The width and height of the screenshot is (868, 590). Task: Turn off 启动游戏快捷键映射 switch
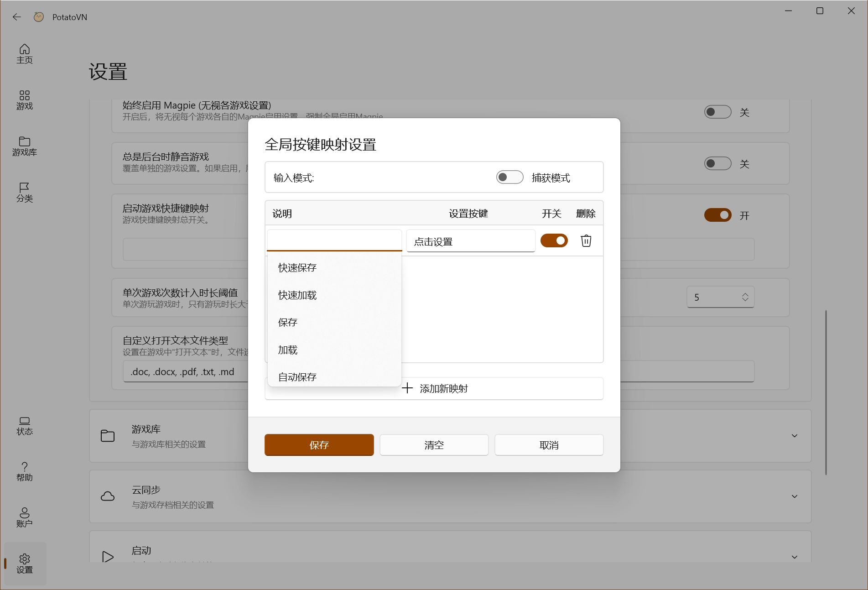717,215
